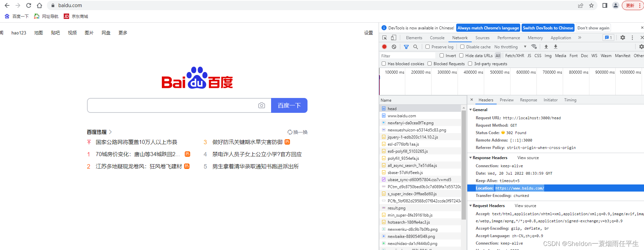
Task: Export HAR file with download arrow
Action: 556,47
